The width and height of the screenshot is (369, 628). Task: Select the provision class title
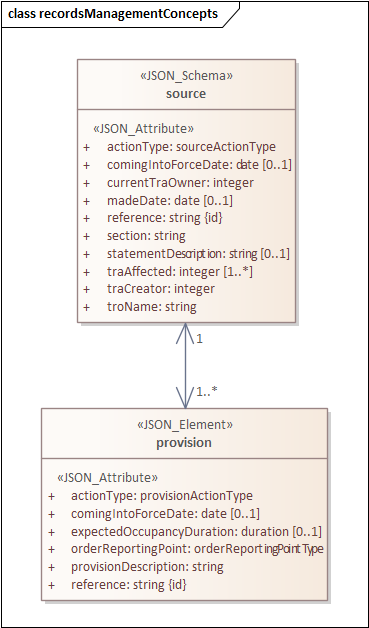pyautogui.click(x=184, y=443)
